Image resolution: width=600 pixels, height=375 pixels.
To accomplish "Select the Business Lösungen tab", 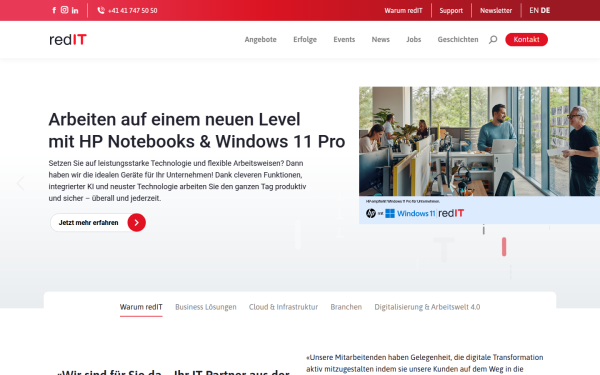I will pos(206,307).
